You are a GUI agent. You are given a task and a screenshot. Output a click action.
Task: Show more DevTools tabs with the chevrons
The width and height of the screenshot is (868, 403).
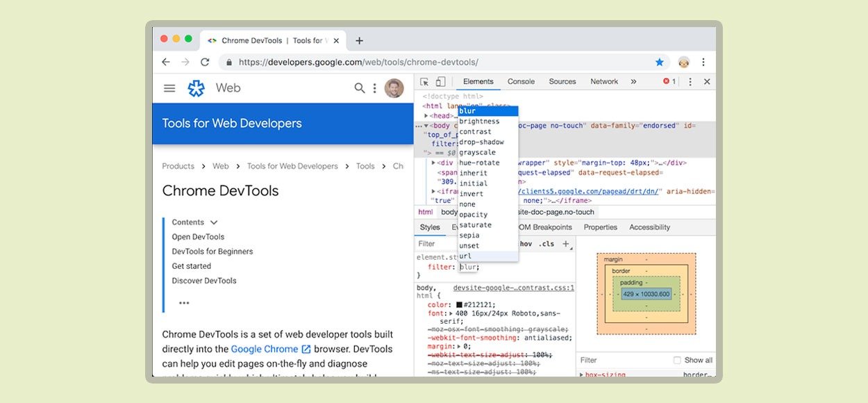tap(633, 81)
